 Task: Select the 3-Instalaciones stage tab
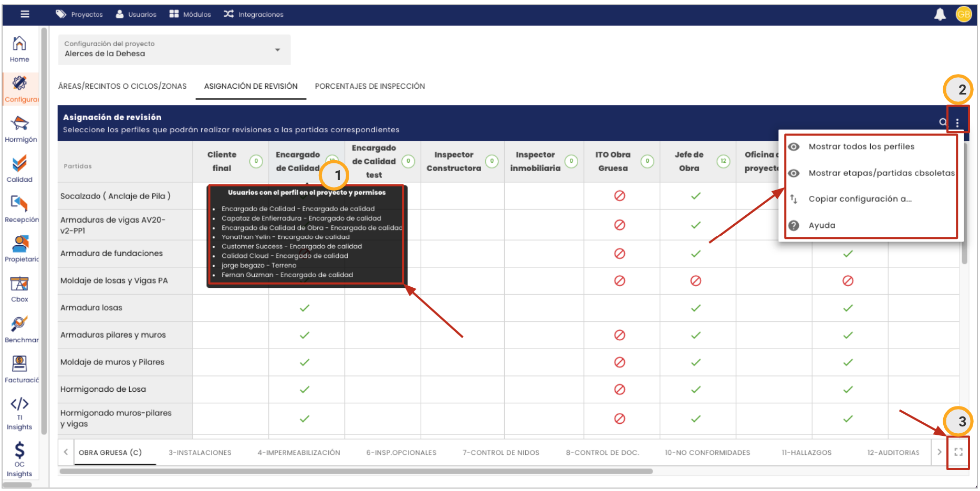[x=200, y=453]
